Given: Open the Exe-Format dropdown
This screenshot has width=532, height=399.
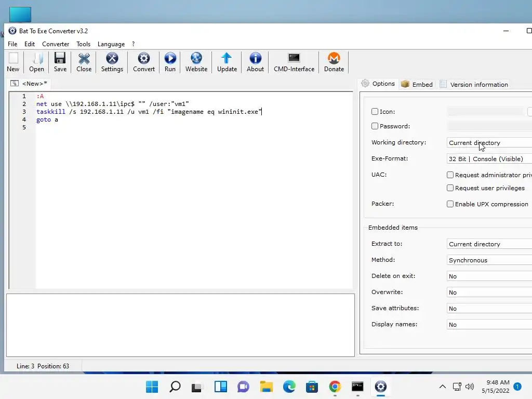Looking at the screenshot, I should 489,159.
